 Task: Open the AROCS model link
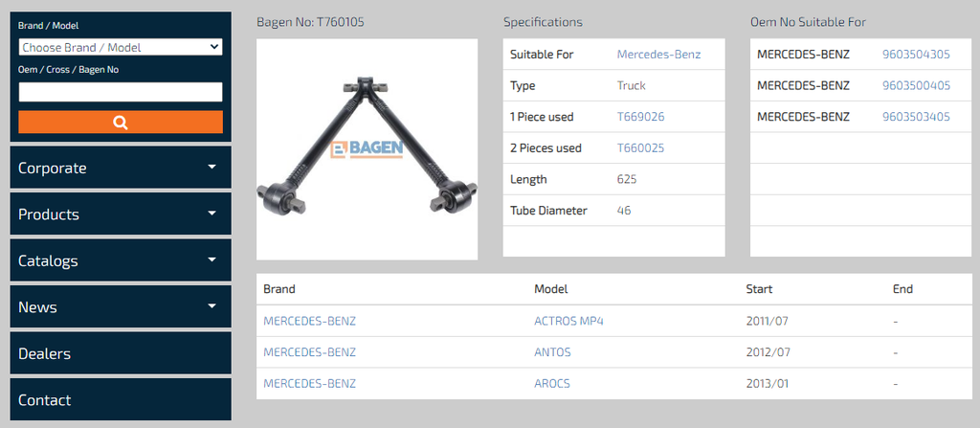pyautogui.click(x=552, y=384)
